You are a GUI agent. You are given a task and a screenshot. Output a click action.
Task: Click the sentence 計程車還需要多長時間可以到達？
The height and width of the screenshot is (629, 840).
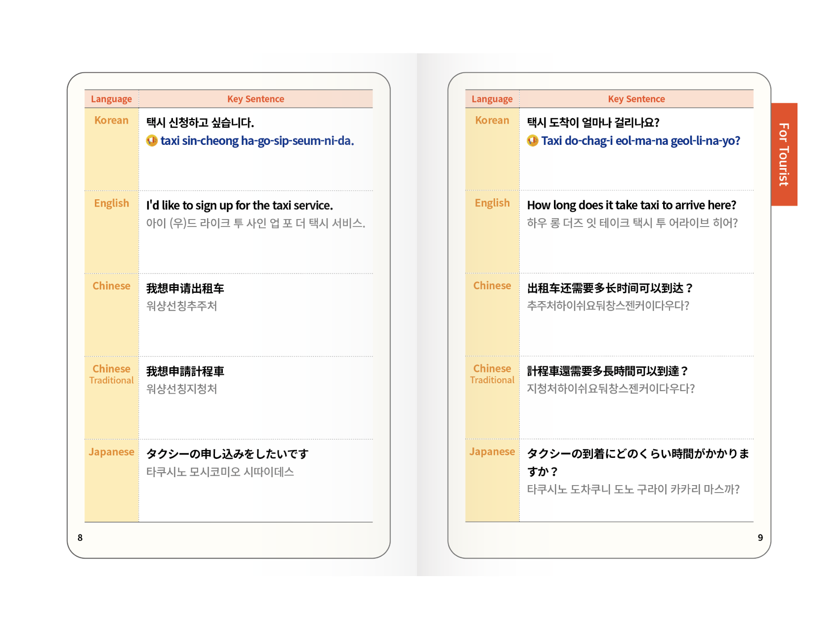point(608,371)
